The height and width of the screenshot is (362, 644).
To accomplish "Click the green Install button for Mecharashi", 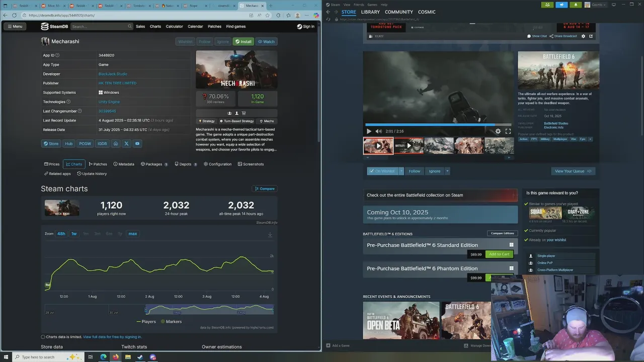I will tap(243, 42).
